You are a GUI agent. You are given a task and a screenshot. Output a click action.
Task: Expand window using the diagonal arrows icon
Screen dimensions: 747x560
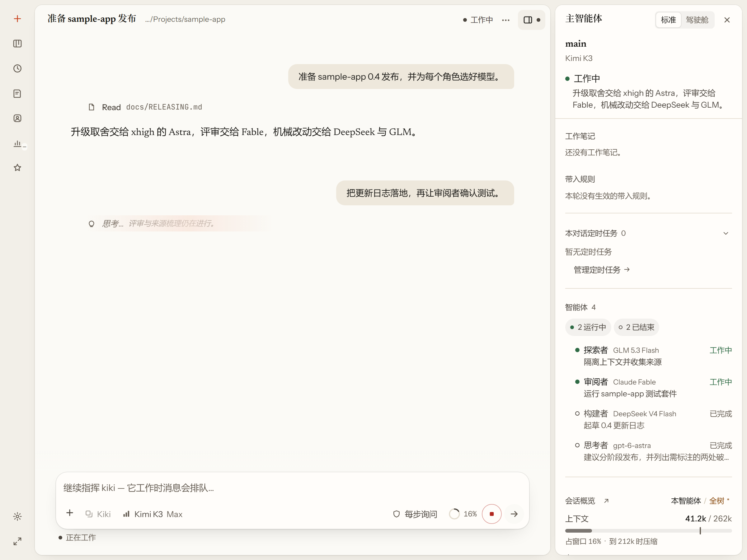click(x=17, y=541)
